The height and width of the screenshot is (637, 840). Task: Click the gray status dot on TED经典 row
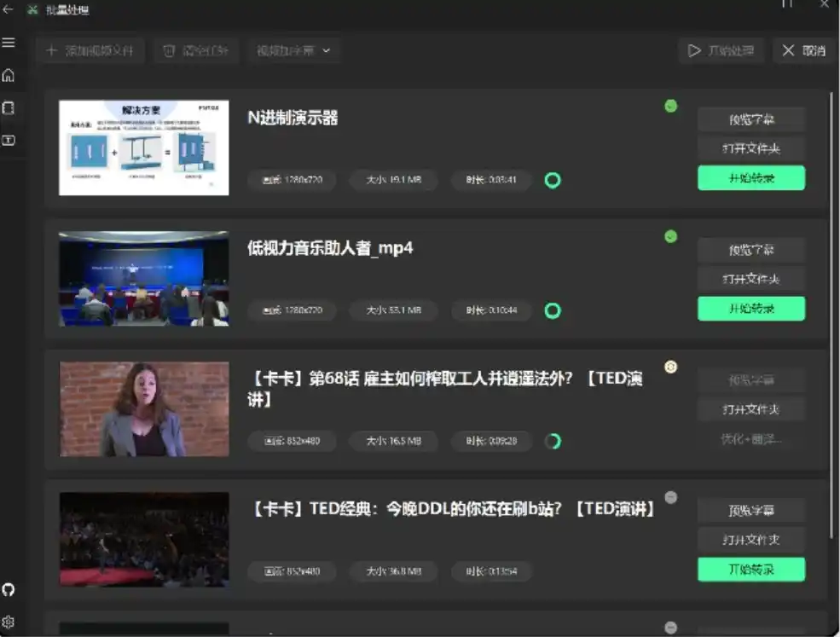click(x=670, y=497)
